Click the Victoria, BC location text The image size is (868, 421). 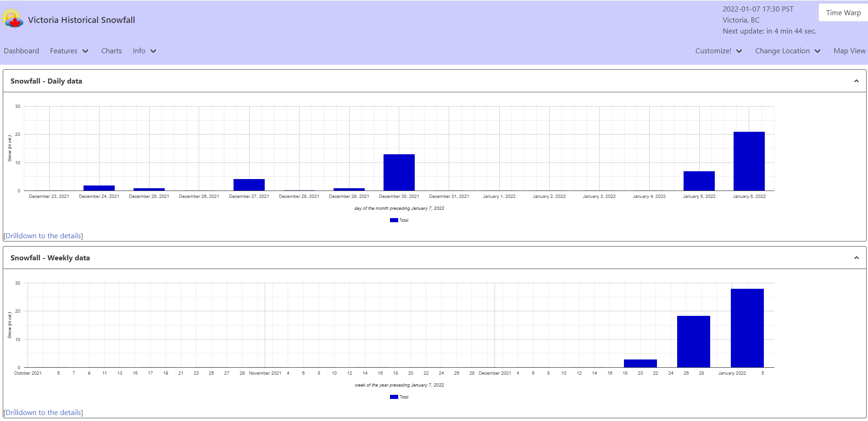[741, 20]
